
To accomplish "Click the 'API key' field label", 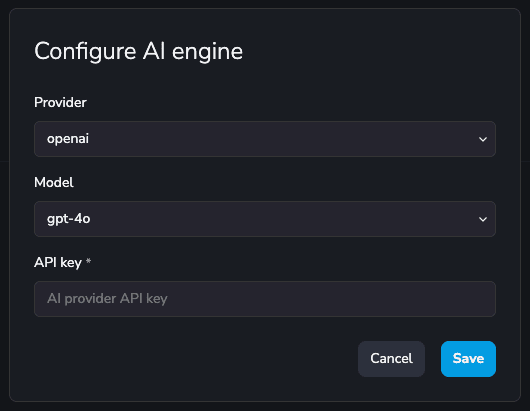I will 58,263.
